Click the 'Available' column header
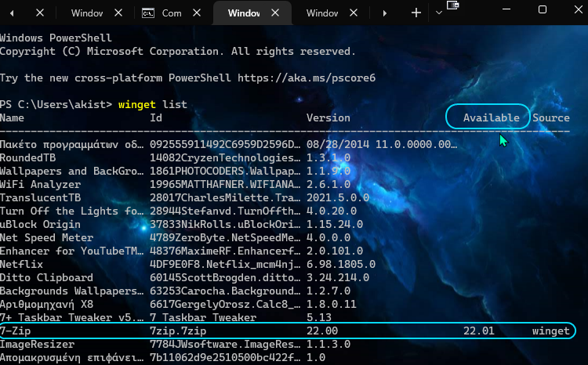588x365 pixels. [x=492, y=118]
